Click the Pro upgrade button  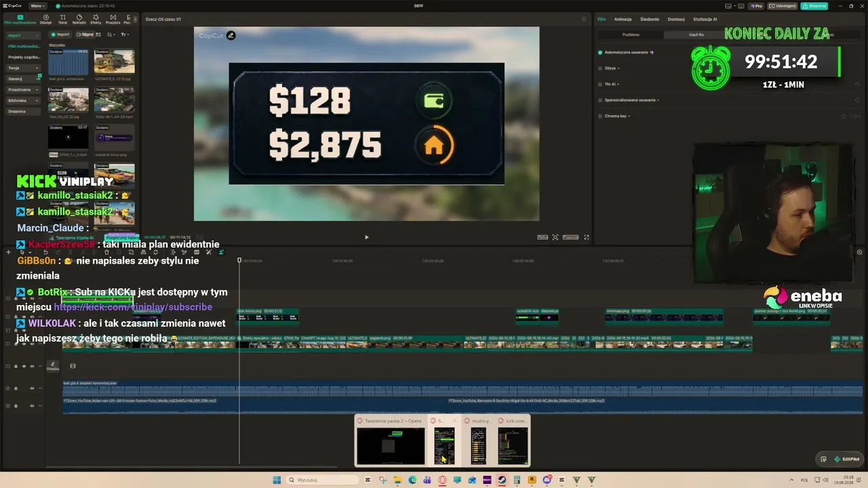click(756, 6)
